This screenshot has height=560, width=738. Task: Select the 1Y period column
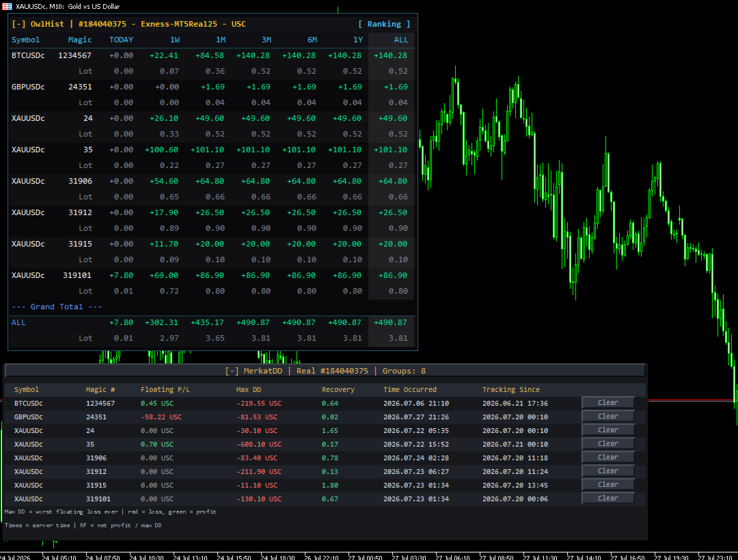pos(358,40)
